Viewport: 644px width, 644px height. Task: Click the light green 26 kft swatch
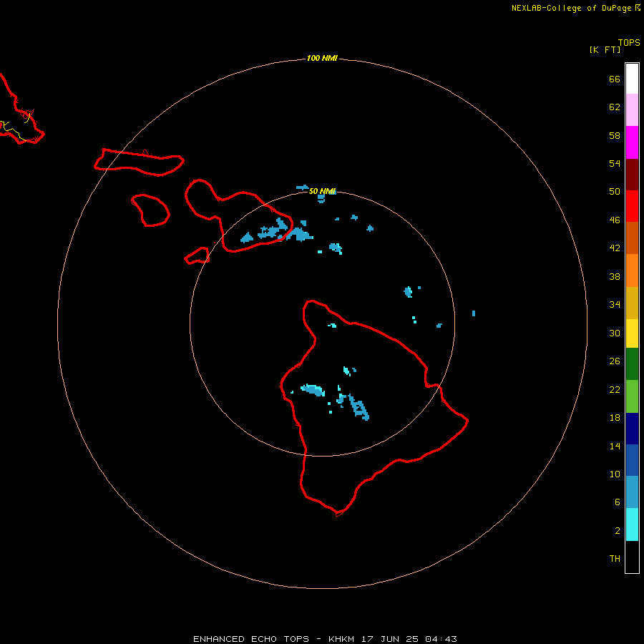tap(632, 396)
